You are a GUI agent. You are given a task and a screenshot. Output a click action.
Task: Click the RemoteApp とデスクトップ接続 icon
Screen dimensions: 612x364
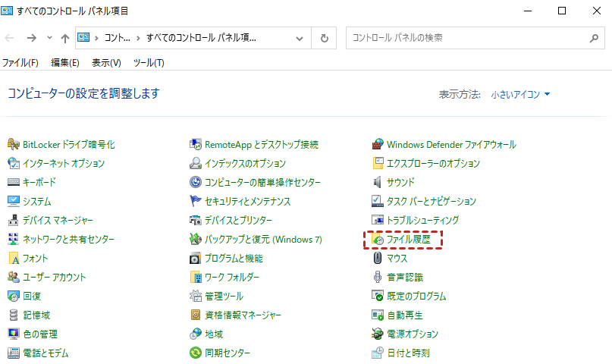(196, 144)
